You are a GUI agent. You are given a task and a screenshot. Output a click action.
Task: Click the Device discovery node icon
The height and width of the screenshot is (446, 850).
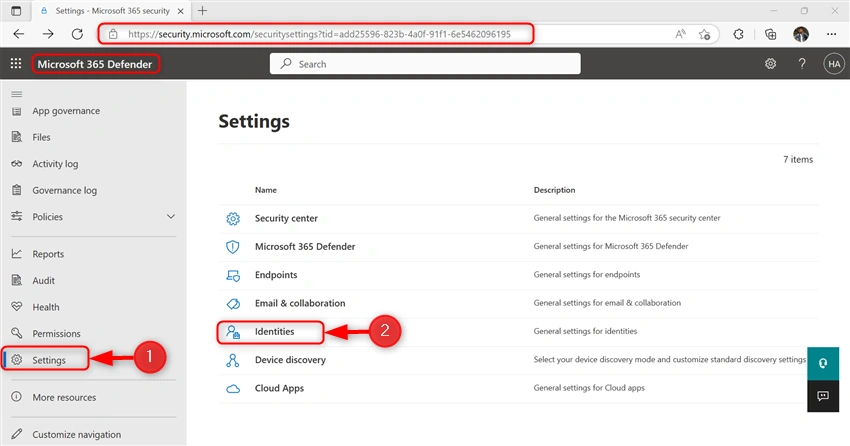(233, 360)
